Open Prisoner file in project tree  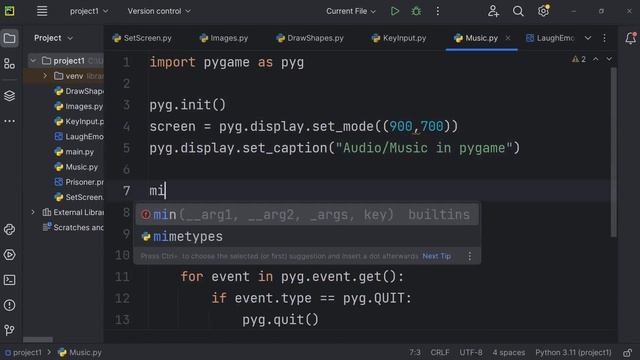point(78,182)
